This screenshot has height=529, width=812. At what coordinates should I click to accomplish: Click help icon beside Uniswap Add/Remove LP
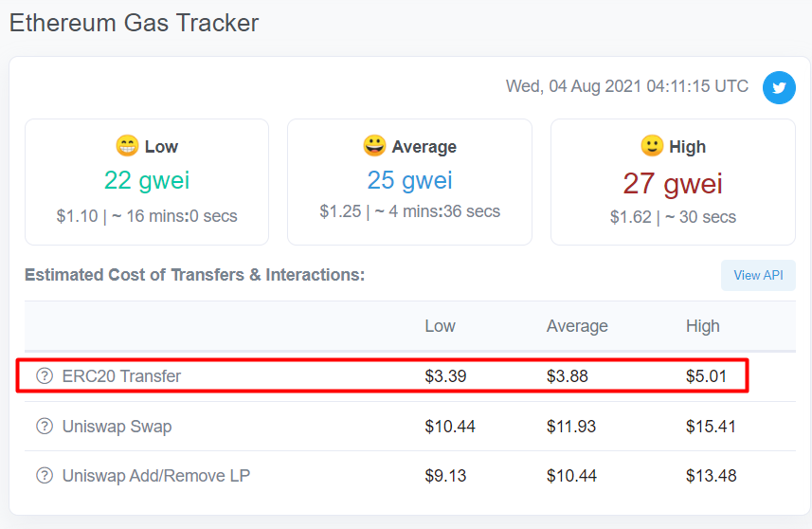coord(45,475)
